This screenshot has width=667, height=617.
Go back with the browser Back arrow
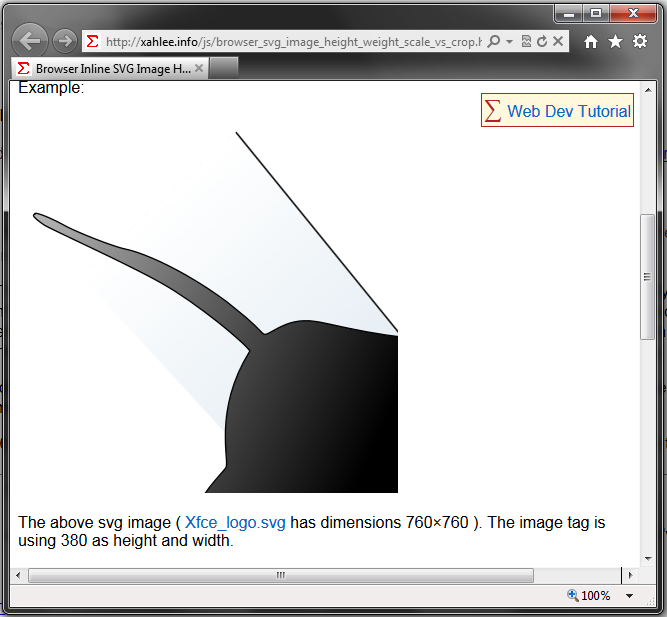(30, 41)
